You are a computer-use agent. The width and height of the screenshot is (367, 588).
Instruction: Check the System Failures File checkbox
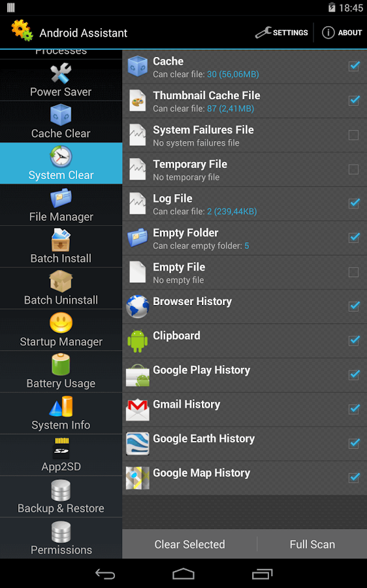[353, 135]
